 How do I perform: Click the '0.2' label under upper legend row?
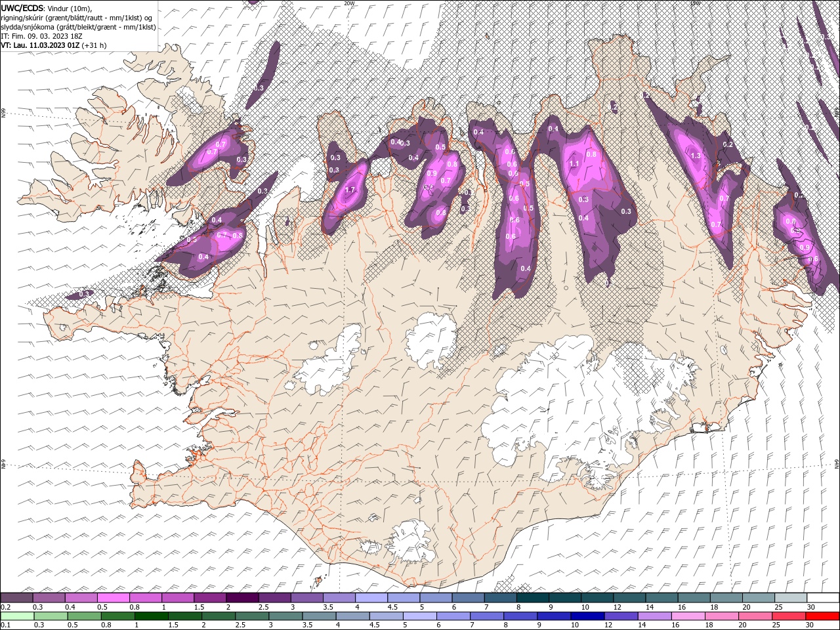[x=5, y=607]
